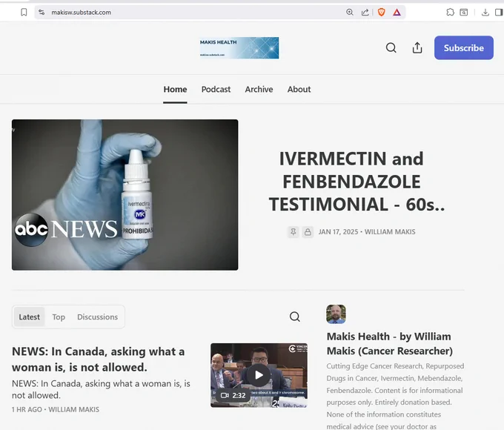Open the Podcast tab
Image resolution: width=504 pixels, height=430 pixels.
click(216, 90)
